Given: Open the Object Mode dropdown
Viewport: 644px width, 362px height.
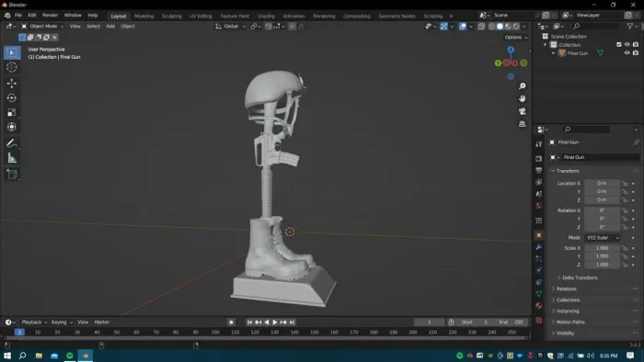Looking at the screenshot, I should (x=42, y=27).
